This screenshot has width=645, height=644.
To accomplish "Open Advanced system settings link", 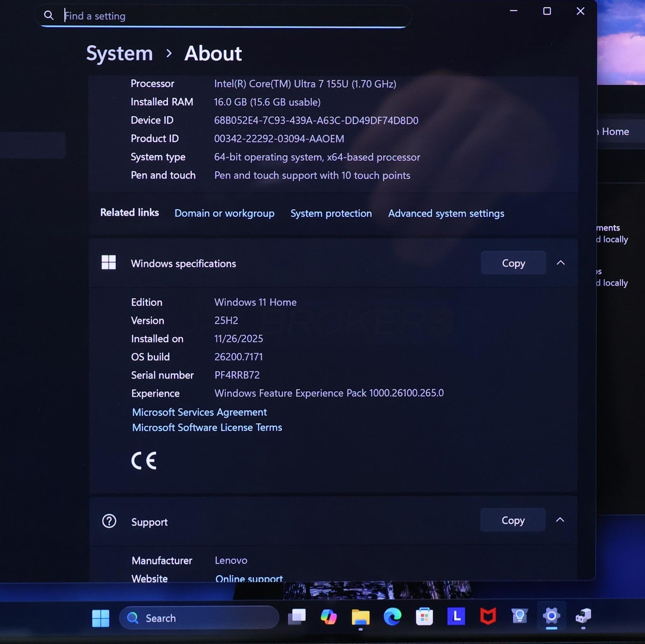I will (x=446, y=213).
